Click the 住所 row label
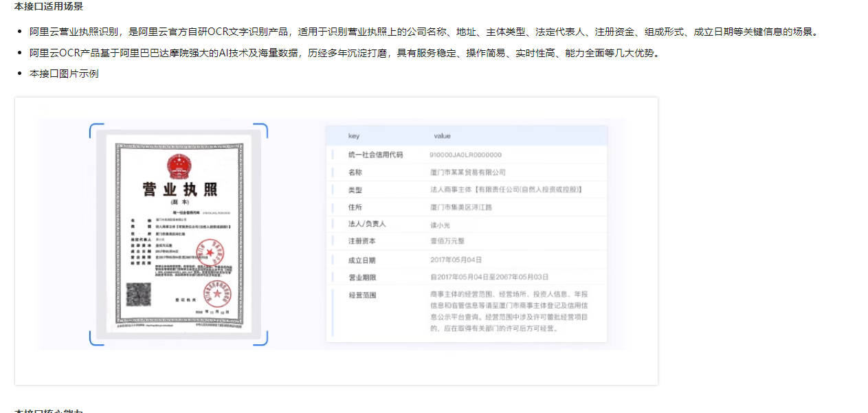Image resolution: width=868 pixels, height=413 pixels. (355, 207)
